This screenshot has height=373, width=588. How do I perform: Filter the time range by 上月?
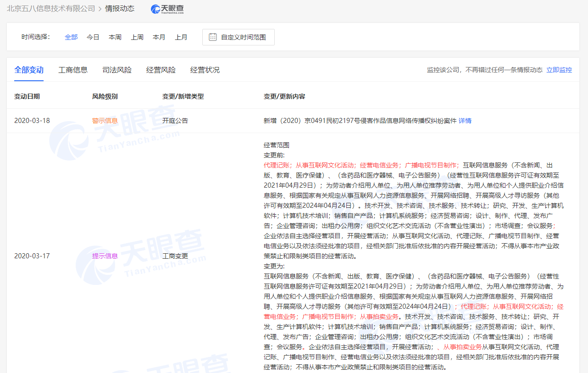coord(181,37)
